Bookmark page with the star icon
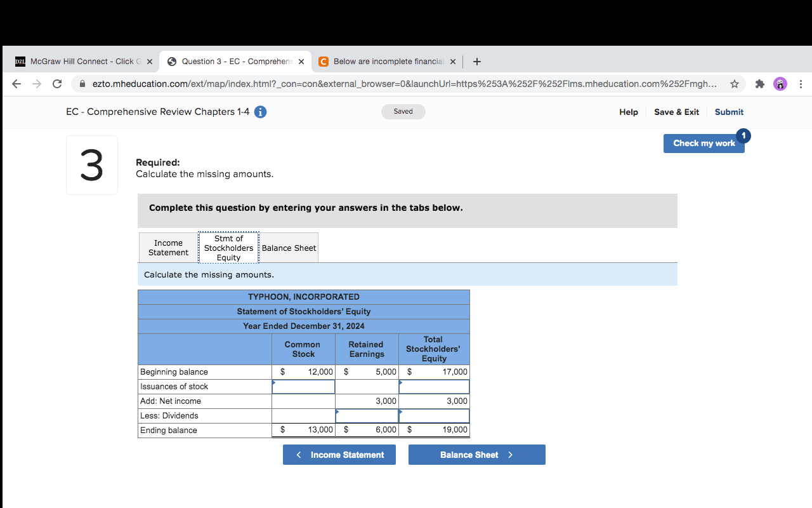The height and width of the screenshot is (508, 812). tap(735, 84)
